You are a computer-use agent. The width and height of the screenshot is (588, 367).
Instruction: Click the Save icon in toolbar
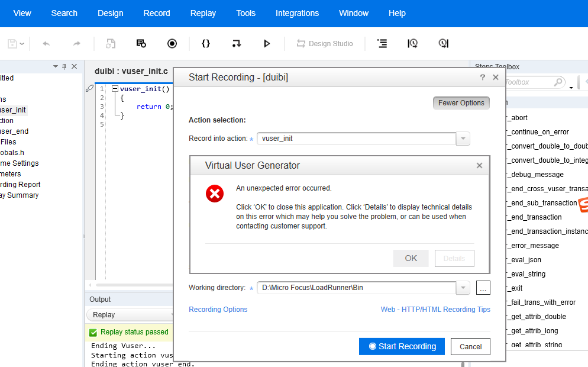click(12, 44)
